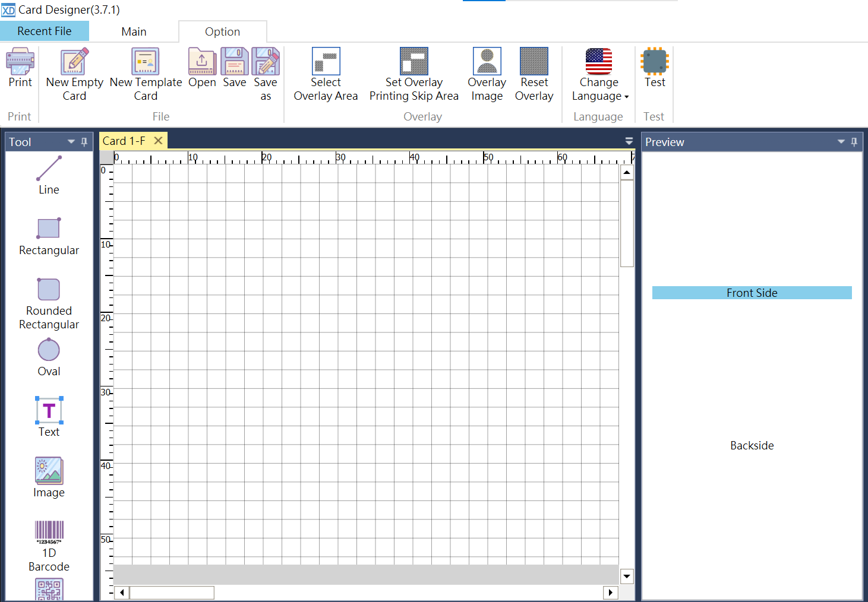Open the Recent File tab
This screenshot has width=868, height=602.
coord(45,31)
